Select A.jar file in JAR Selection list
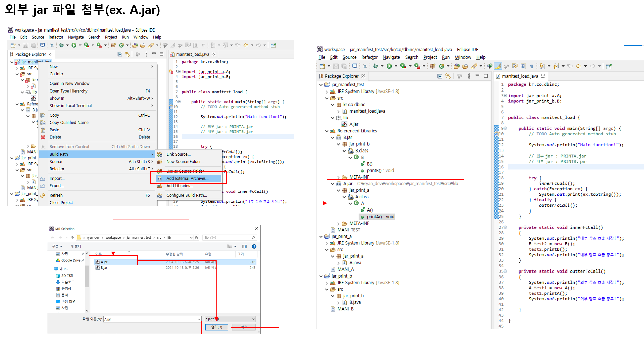644x362 pixels. (x=104, y=262)
